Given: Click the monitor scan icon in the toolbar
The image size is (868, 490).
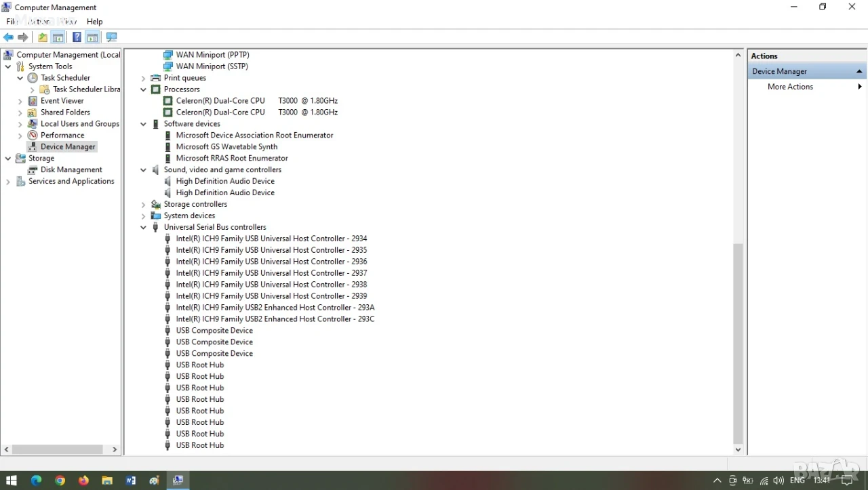Looking at the screenshot, I should click(x=112, y=37).
